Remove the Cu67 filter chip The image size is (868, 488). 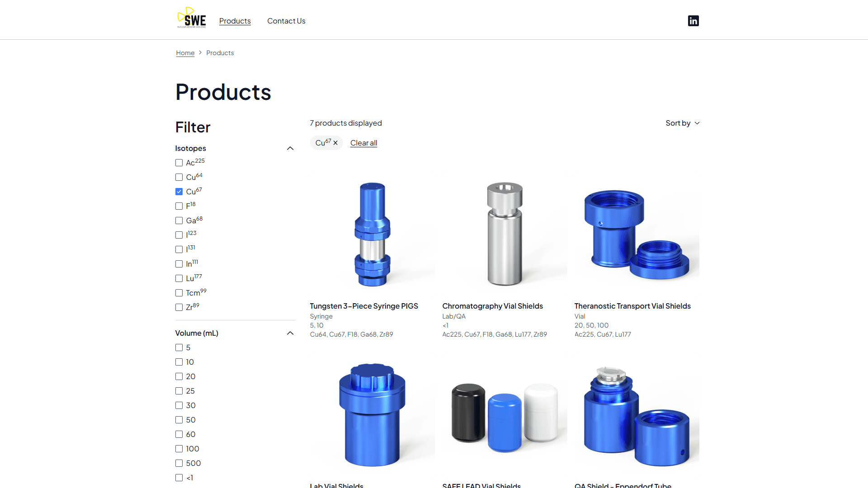click(x=335, y=143)
